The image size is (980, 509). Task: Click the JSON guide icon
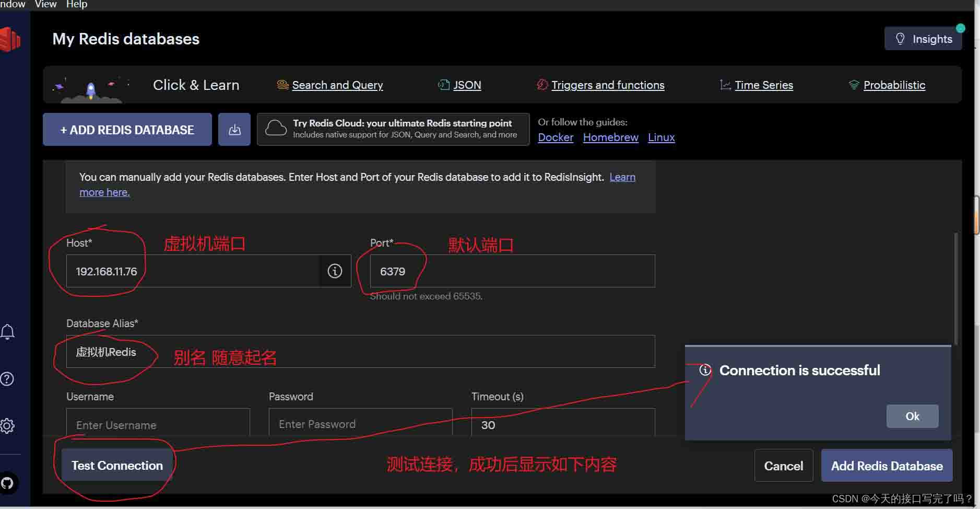pyautogui.click(x=444, y=85)
